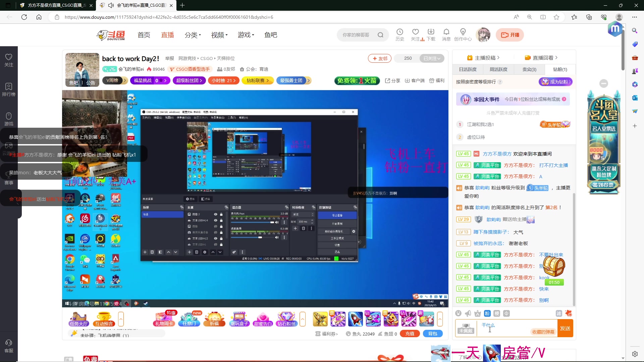Open the 游戏 dropdown in top navigation
Screen dimensions: 644x362
246,35
